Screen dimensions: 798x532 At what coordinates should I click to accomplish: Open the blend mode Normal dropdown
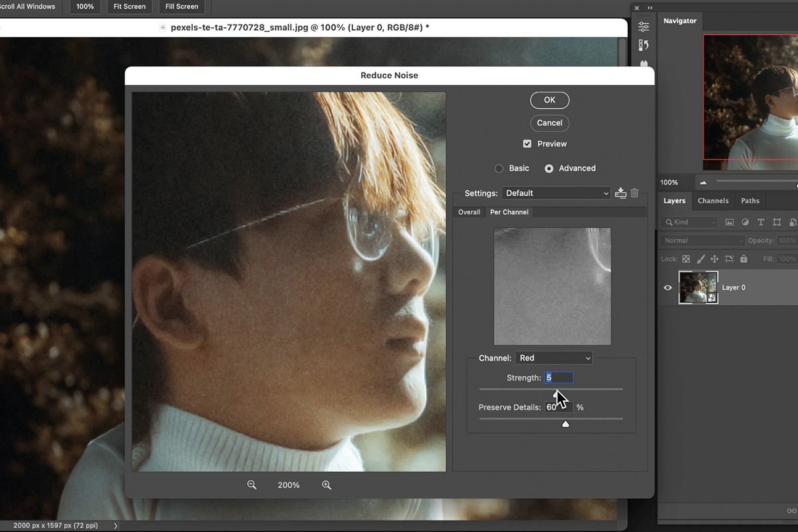(704, 241)
